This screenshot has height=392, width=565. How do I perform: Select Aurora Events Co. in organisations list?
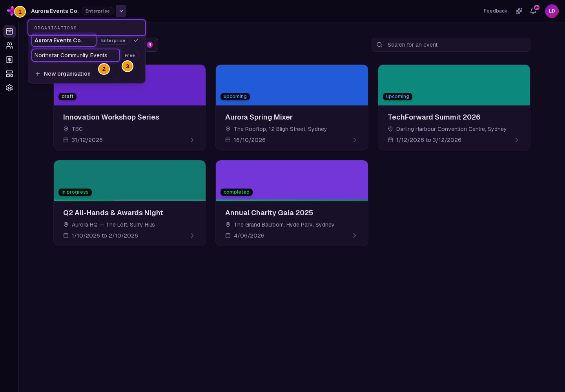coord(87,40)
